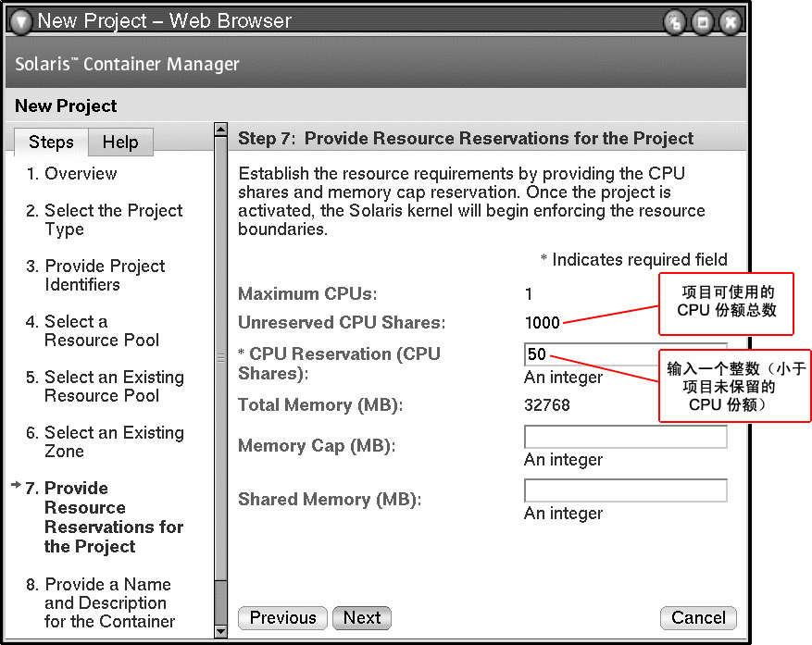The width and height of the screenshot is (812, 645).
Task: Click the Total Memory value 32768
Action: click(x=547, y=404)
